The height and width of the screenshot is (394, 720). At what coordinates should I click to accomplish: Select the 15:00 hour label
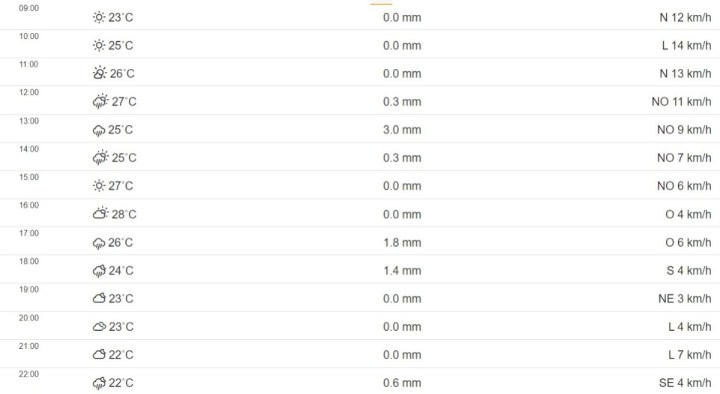point(29,177)
